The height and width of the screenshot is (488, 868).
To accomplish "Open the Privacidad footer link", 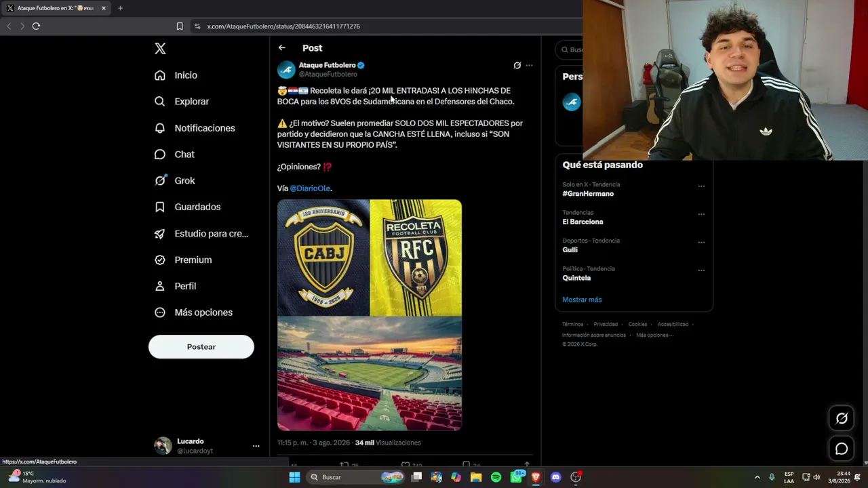I will pos(606,325).
